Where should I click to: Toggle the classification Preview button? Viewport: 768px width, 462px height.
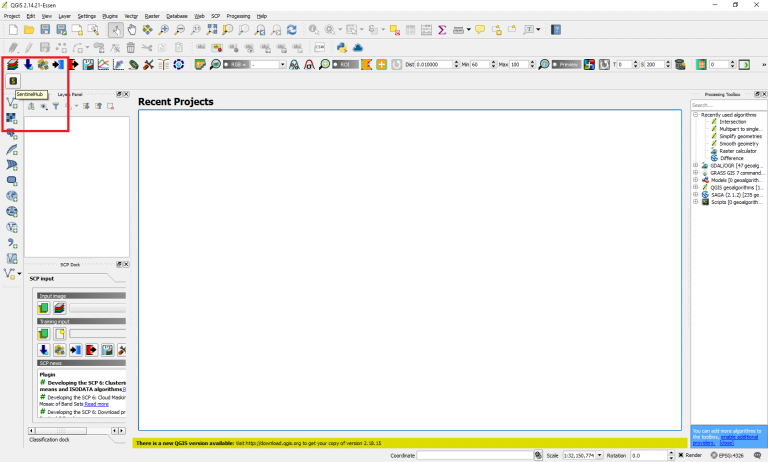[x=566, y=65]
